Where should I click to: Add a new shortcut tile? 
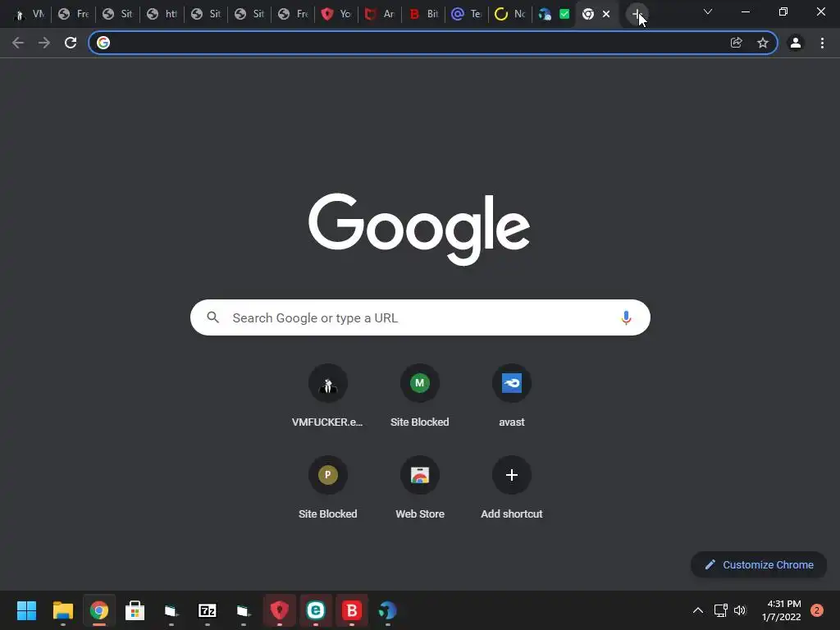512,487
